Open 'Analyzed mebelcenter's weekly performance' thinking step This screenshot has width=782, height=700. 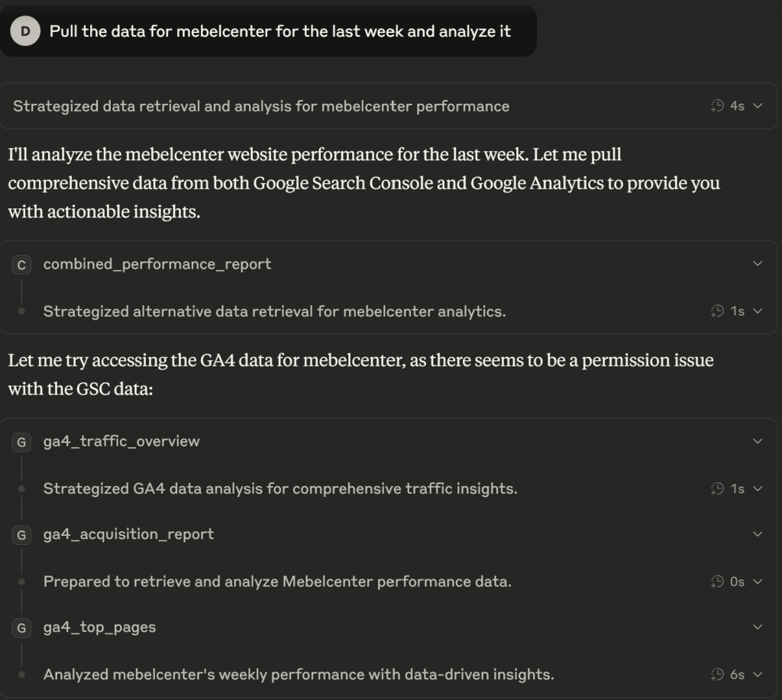(299, 675)
